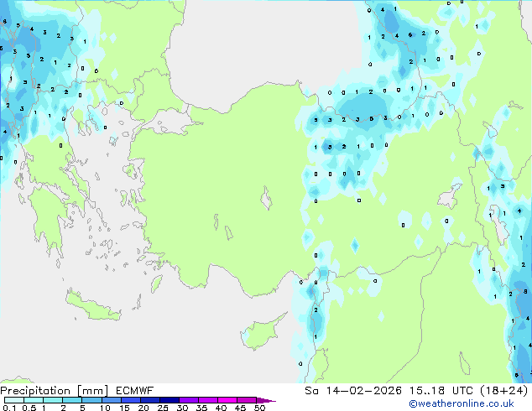Pick the 35–40 mm legend swatch
The height and width of the screenshot is (411, 532).
click(208, 400)
